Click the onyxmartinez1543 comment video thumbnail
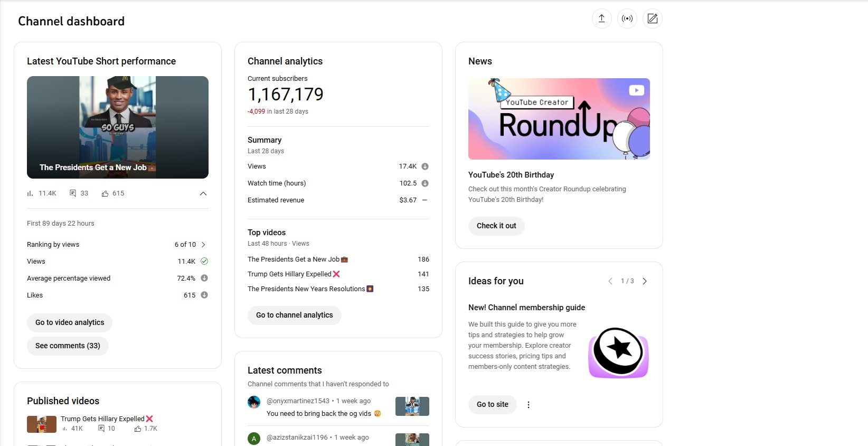This screenshot has width=868, height=446. click(x=412, y=406)
